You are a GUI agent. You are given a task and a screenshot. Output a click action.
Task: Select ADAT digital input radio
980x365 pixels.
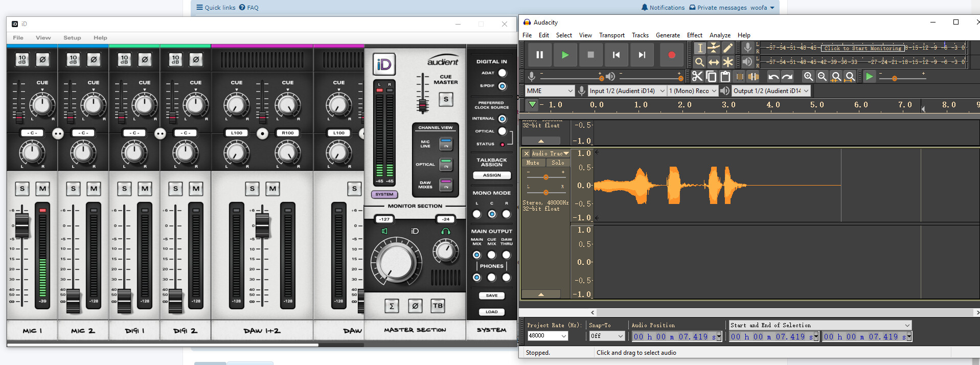[503, 73]
